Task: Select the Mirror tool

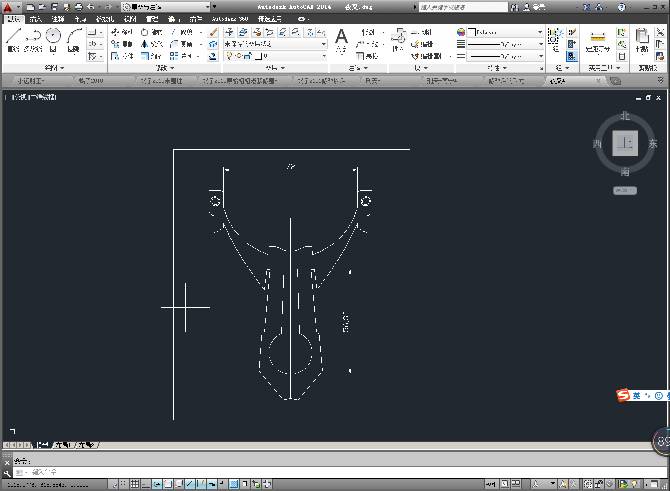Action: 152,44
